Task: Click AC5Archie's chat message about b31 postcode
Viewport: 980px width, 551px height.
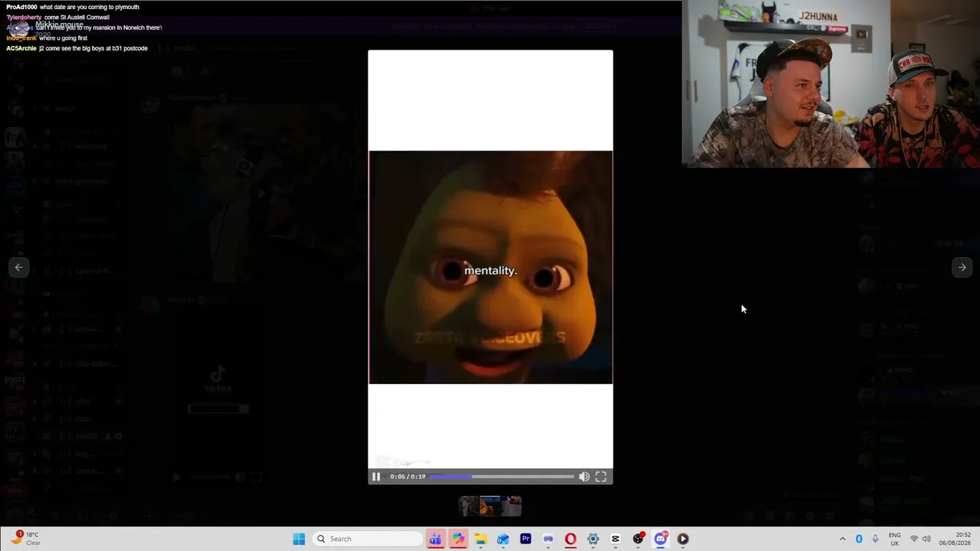Action: (x=77, y=48)
